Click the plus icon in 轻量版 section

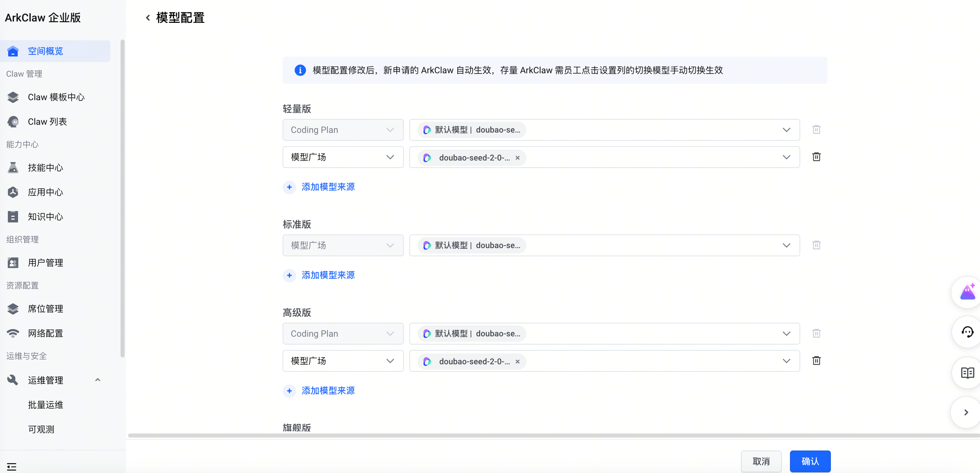[289, 187]
